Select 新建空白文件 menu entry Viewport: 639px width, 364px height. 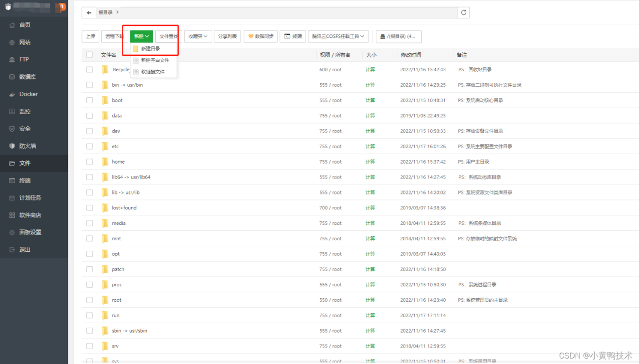click(155, 60)
